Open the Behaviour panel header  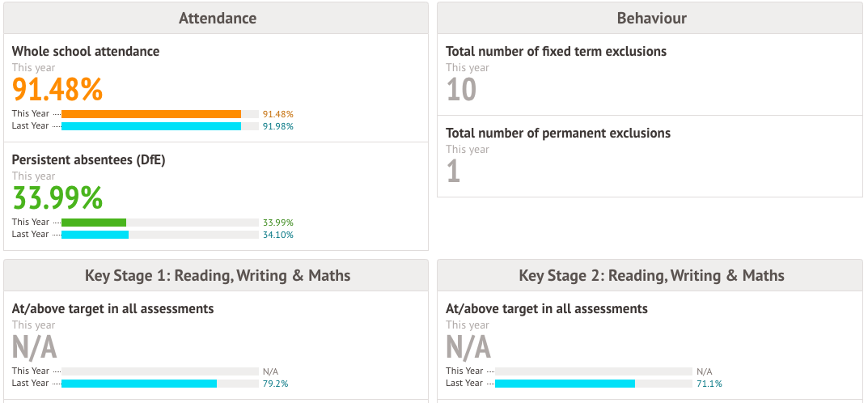point(650,18)
